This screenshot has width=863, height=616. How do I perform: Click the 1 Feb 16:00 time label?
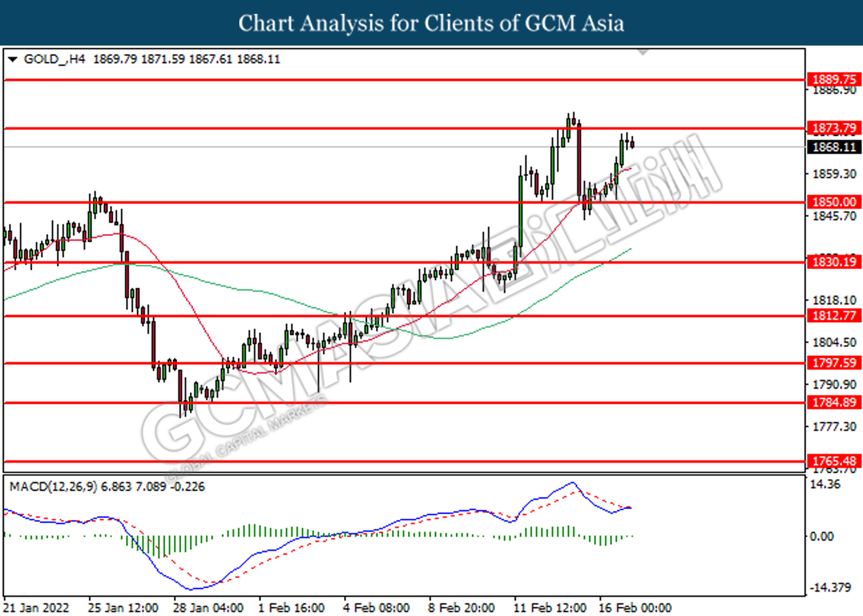(291, 608)
